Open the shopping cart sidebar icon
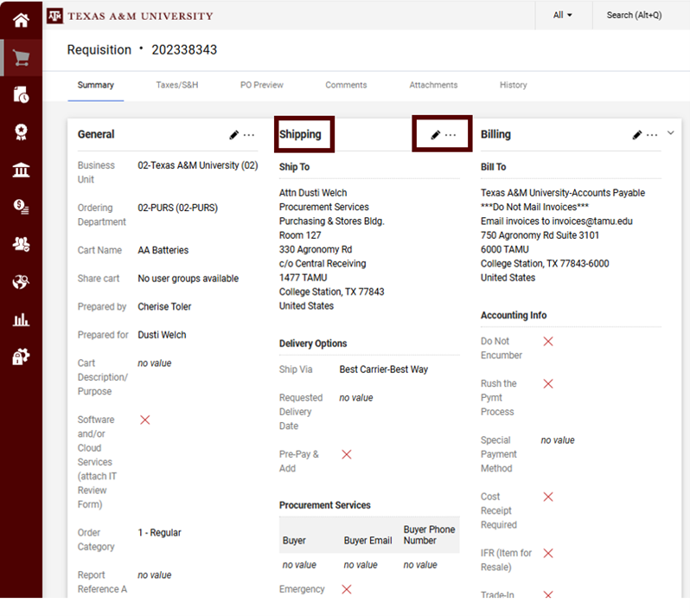Image resolution: width=690 pixels, height=616 pixels. 21,58
